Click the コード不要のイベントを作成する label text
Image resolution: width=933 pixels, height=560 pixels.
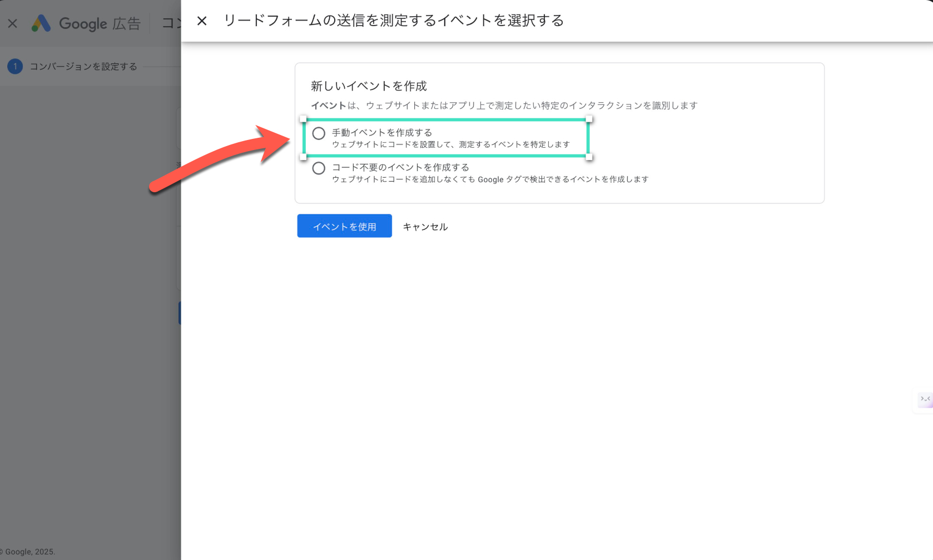400,167
